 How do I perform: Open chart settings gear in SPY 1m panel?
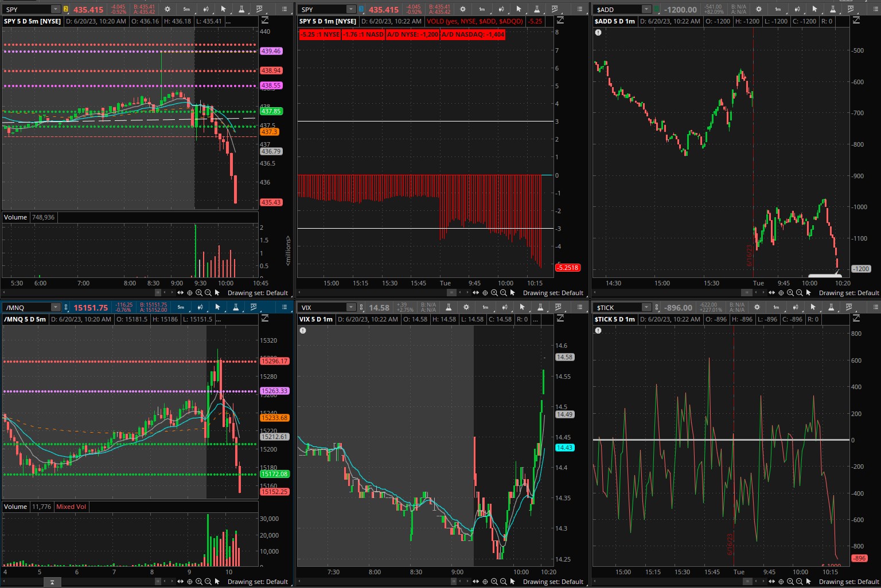click(x=463, y=9)
